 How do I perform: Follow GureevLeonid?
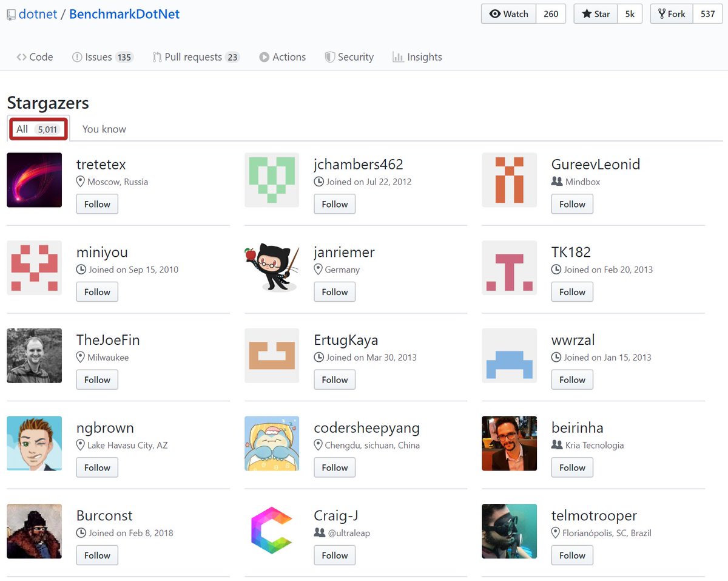(x=572, y=204)
